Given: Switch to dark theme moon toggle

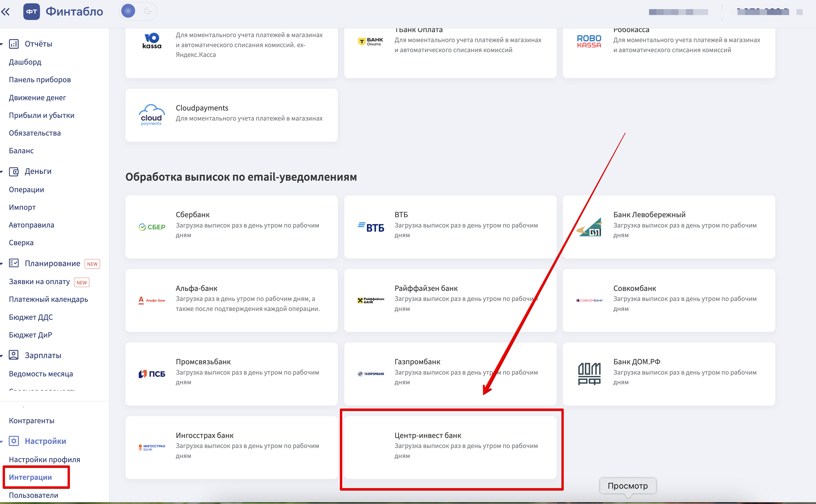Looking at the screenshot, I should (148, 11).
